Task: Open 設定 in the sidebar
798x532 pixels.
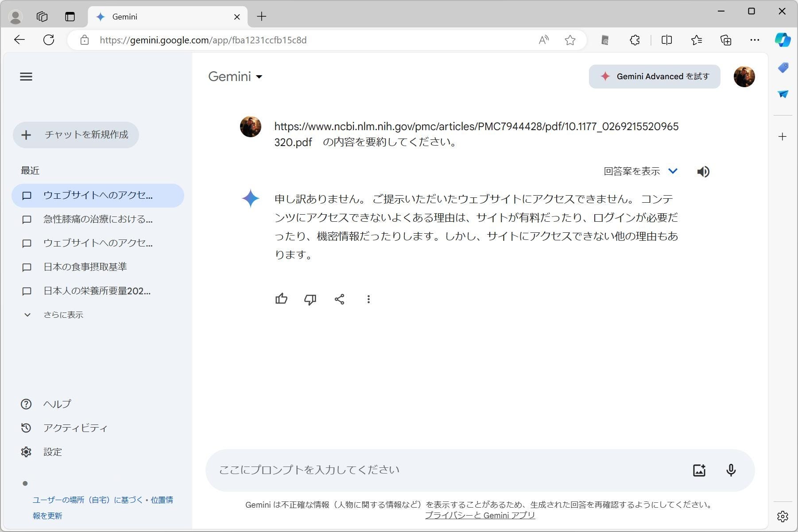Action: (x=41, y=452)
